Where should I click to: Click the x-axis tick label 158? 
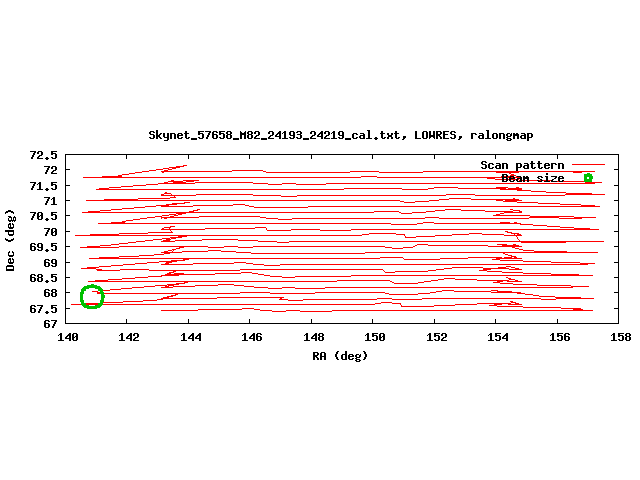[620, 337]
